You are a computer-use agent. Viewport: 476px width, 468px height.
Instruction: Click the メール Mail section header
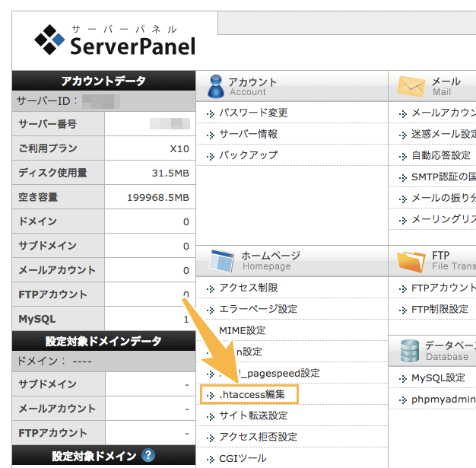coord(433,86)
